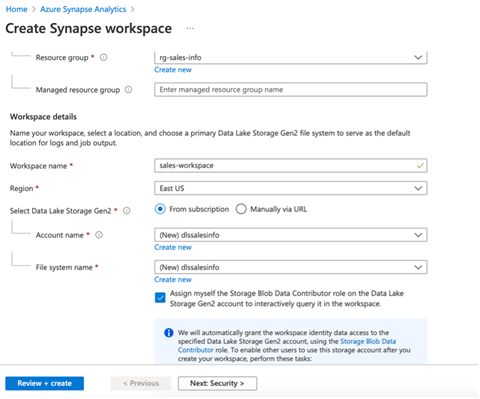Select the From subscription radio option
The image size is (480, 399).
point(160,209)
